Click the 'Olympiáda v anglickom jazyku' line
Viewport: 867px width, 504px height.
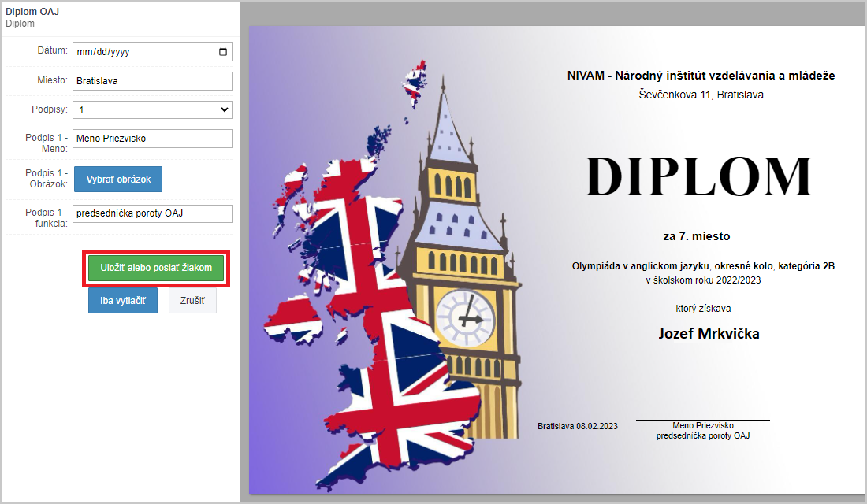click(x=703, y=266)
